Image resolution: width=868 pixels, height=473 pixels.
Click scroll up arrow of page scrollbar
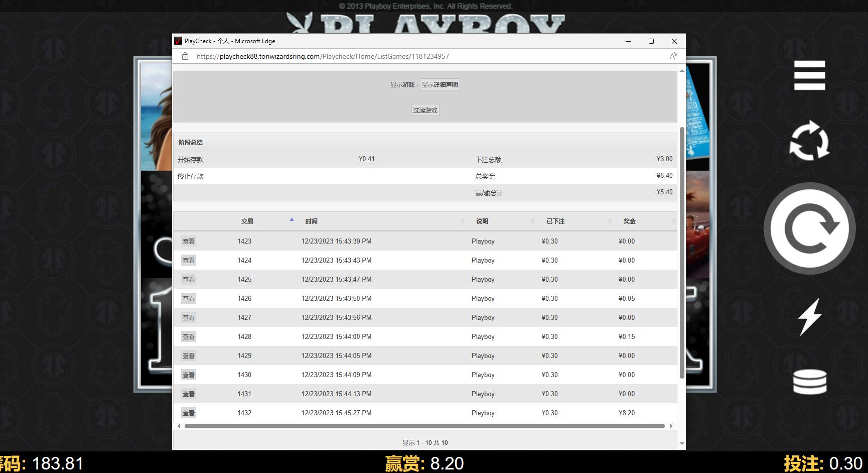[682, 70]
